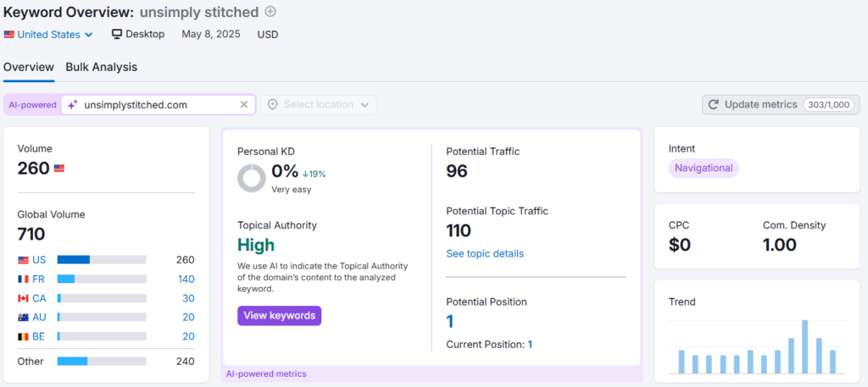The height and width of the screenshot is (387, 868).
Task: Open the FR volume value 140
Action: (186, 279)
